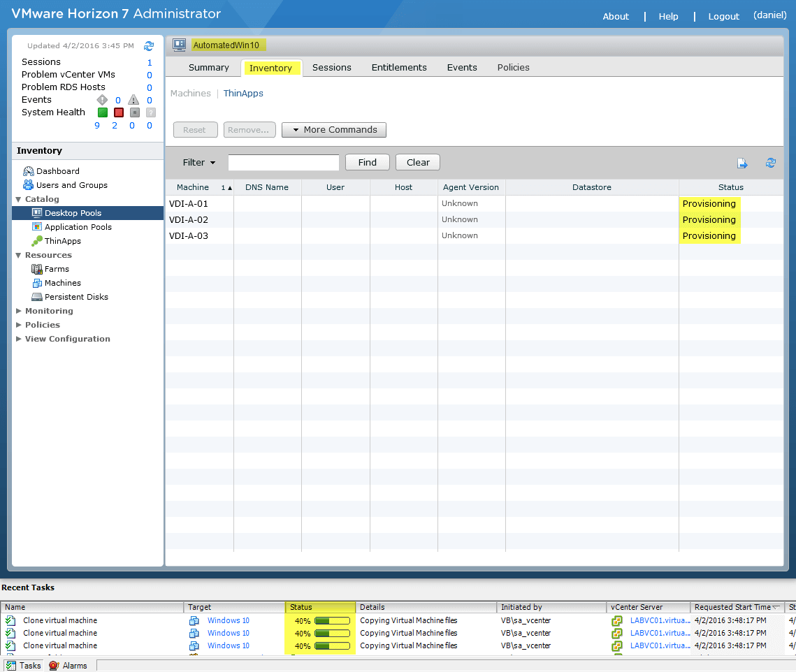
Task: Click the Application Pools icon
Action: point(37,227)
